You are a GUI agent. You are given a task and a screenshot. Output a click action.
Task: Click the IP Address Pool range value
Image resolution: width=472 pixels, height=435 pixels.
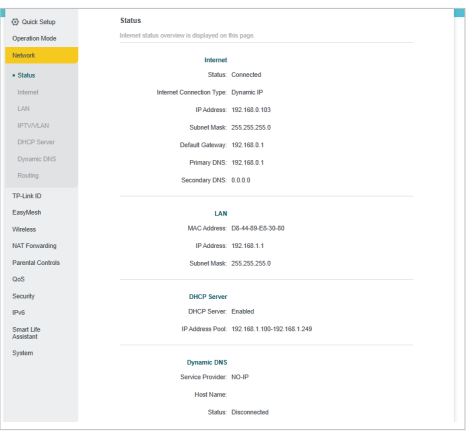tap(272, 329)
